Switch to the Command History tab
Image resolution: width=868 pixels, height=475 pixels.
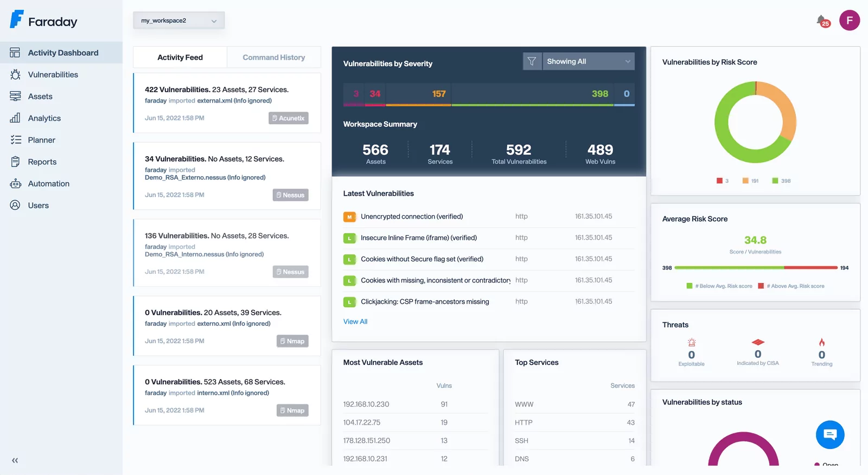click(x=273, y=57)
